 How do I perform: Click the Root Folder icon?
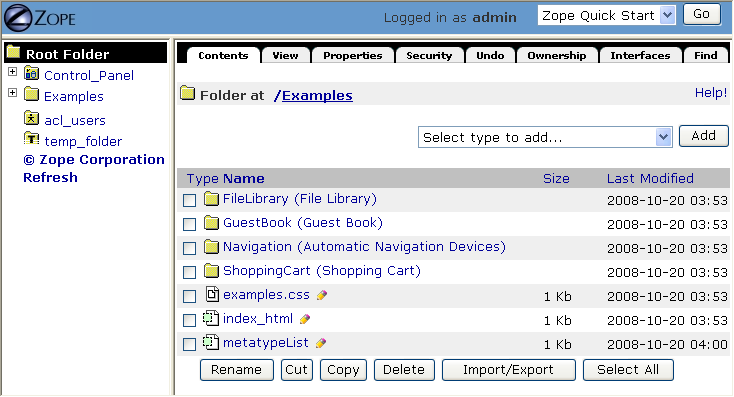(x=14, y=52)
